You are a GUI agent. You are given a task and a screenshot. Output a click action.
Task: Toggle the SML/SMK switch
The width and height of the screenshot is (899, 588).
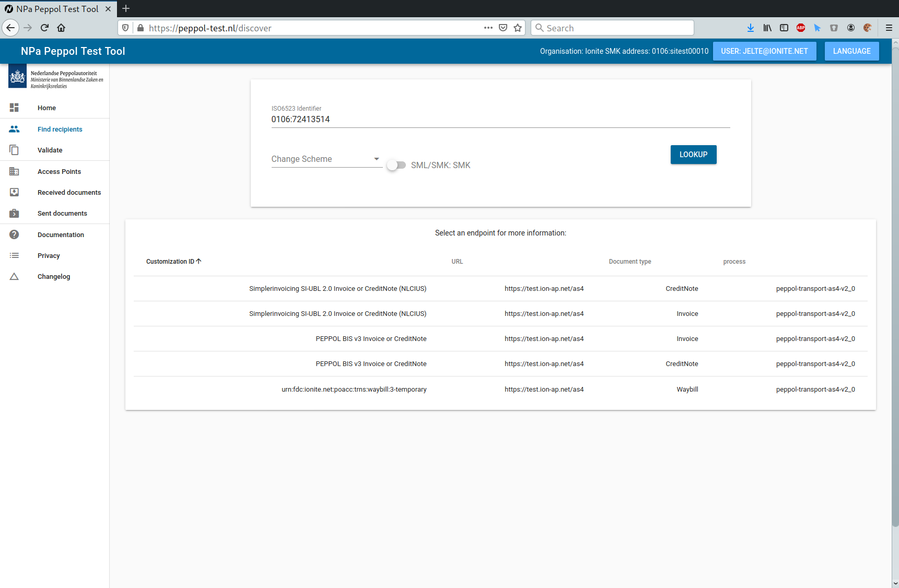[396, 165]
